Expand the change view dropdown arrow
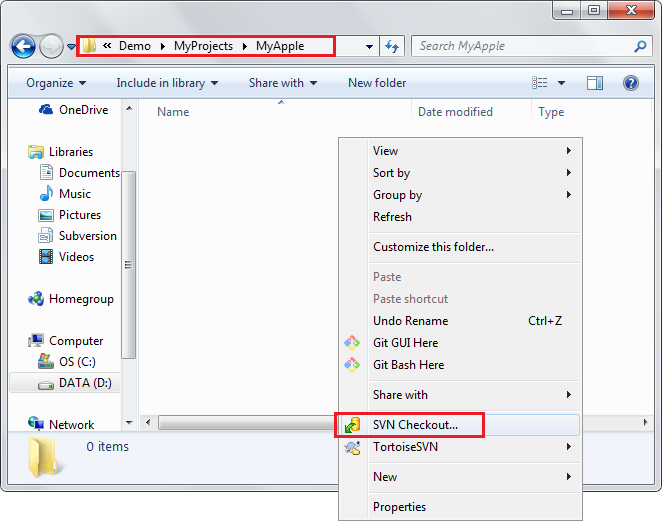This screenshot has height=521, width=662. 561,83
